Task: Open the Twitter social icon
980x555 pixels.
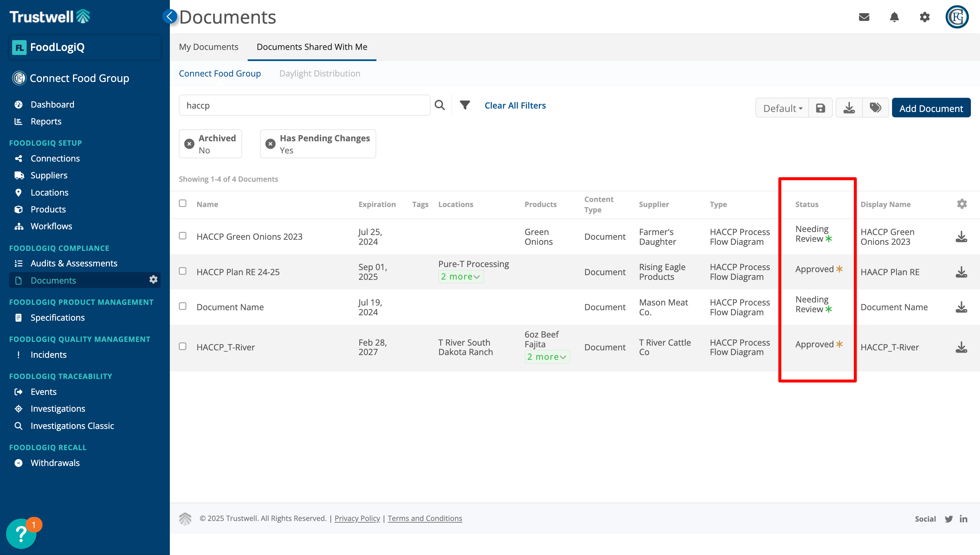Action: coord(948,519)
